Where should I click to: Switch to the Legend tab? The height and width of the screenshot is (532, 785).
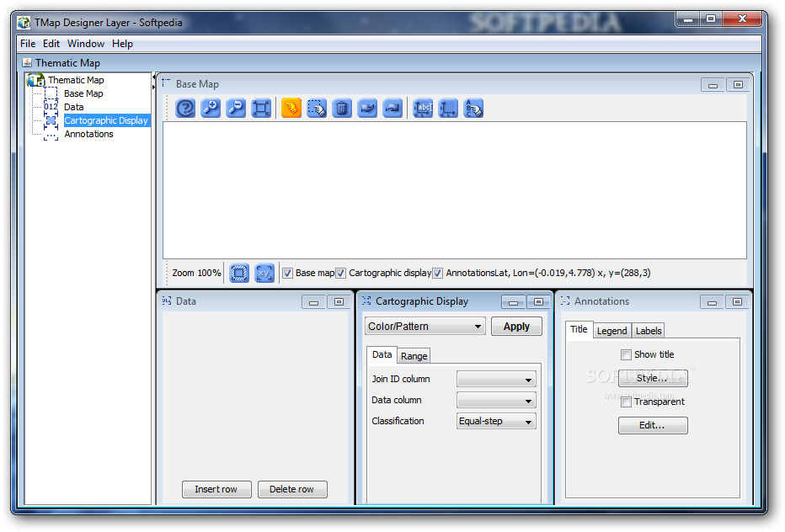tap(611, 331)
